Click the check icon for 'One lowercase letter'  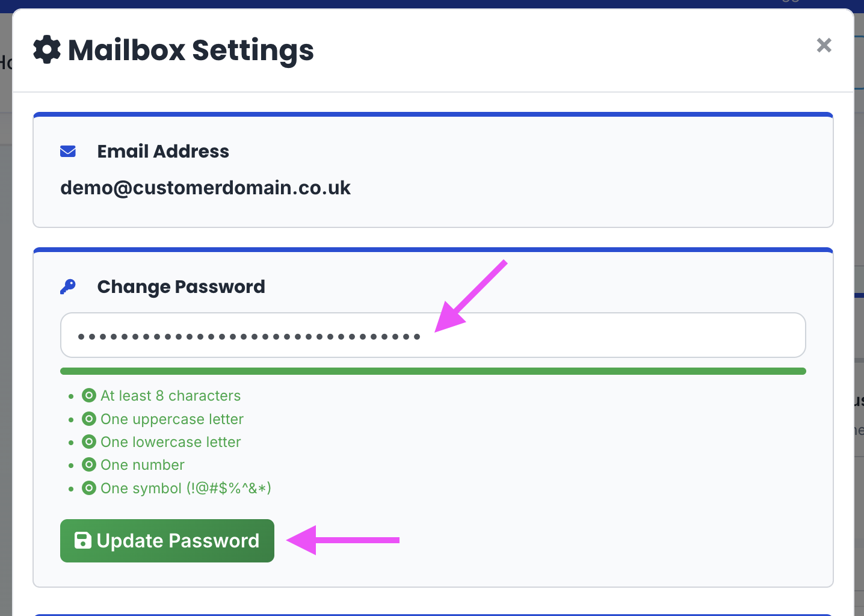tap(89, 442)
